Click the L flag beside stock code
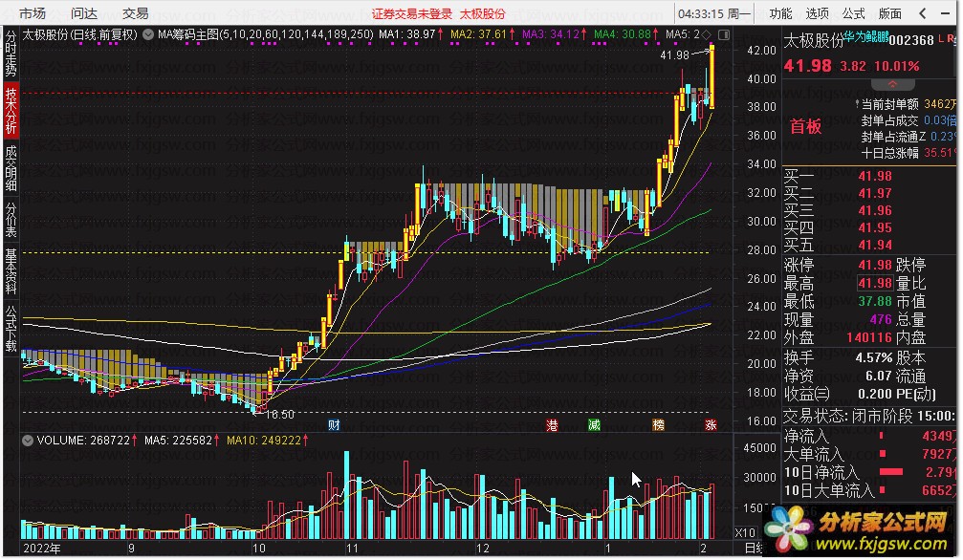The height and width of the screenshot is (560, 963). (941, 38)
